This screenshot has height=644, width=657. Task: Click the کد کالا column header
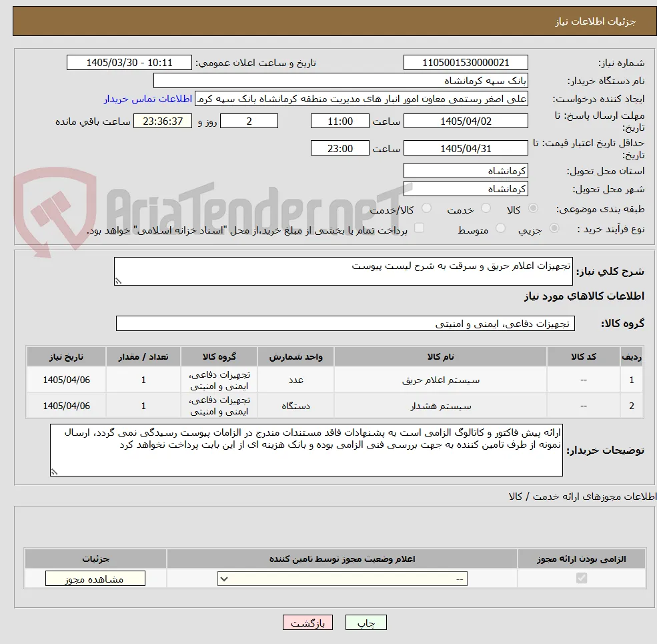[x=583, y=356]
